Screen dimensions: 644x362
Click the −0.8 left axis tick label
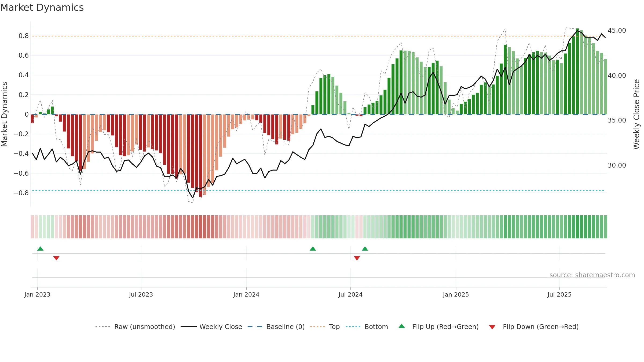[x=21, y=193]
